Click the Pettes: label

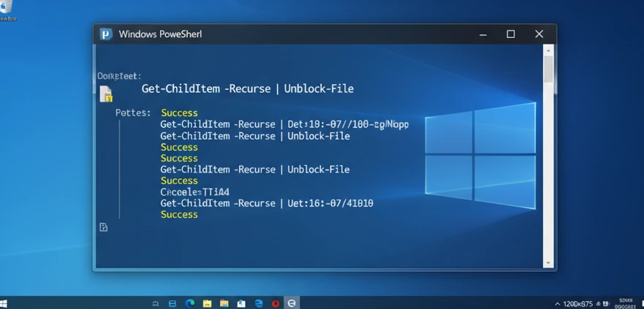[x=133, y=112]
